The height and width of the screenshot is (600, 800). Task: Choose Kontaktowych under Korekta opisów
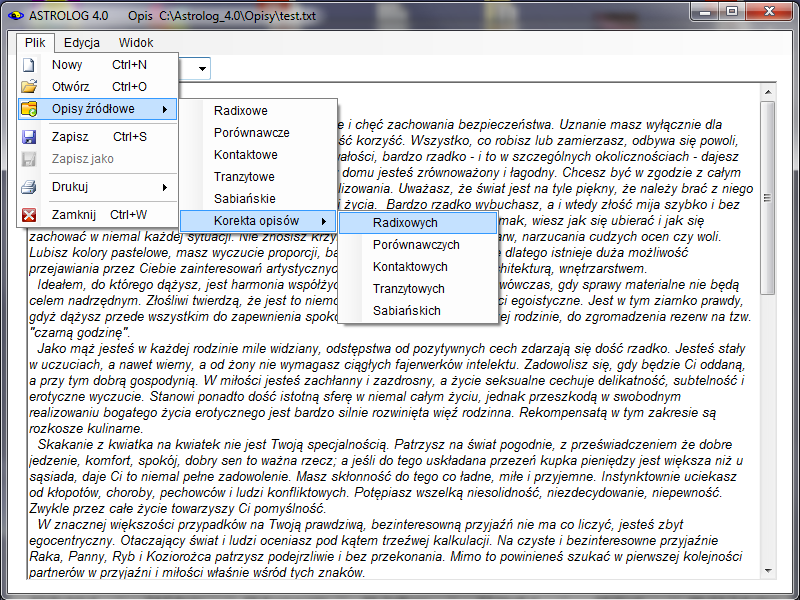(x=418, y=267)
